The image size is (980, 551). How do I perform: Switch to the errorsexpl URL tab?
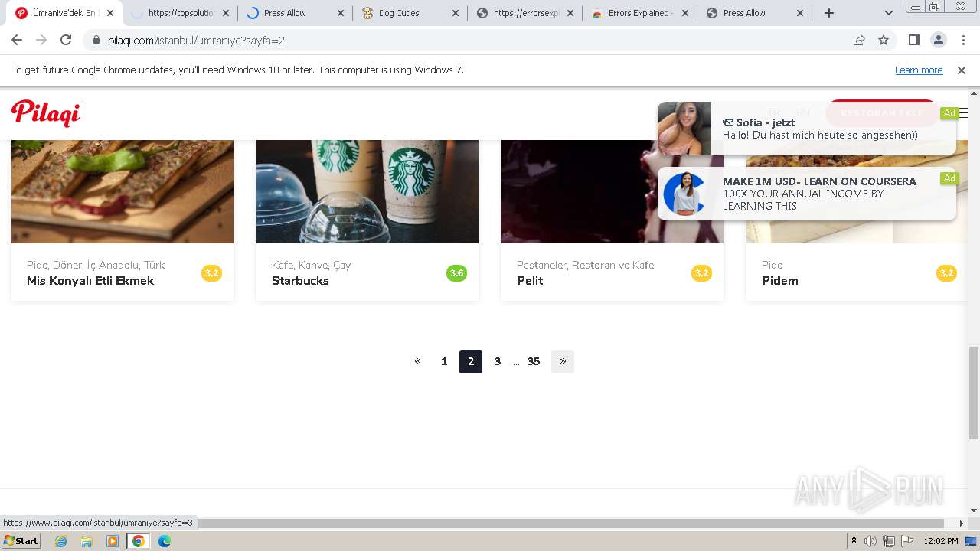(524, 13)
